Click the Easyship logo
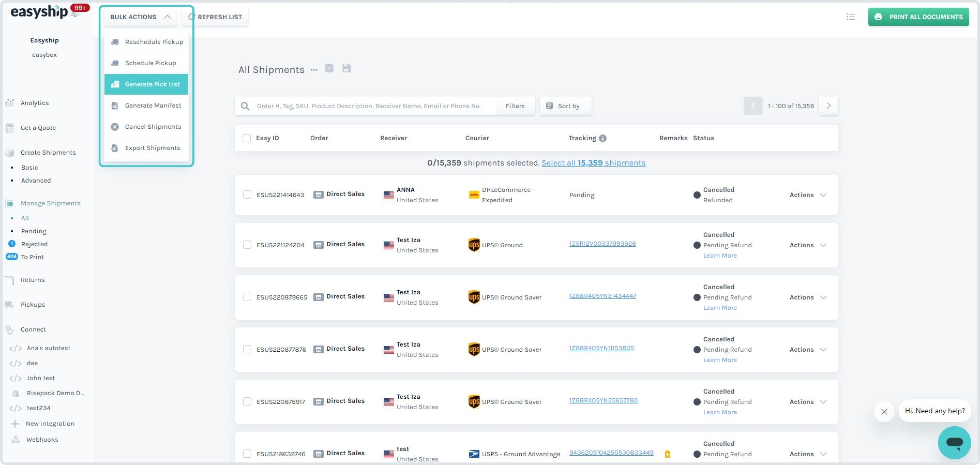Screen dimensions: 980x465 tap(39, 12)
